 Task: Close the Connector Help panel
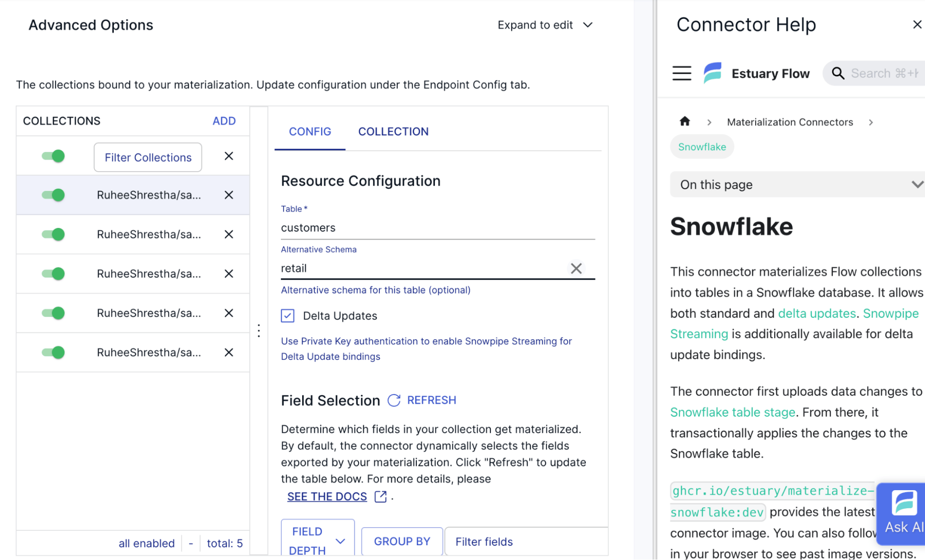point(918,24)
